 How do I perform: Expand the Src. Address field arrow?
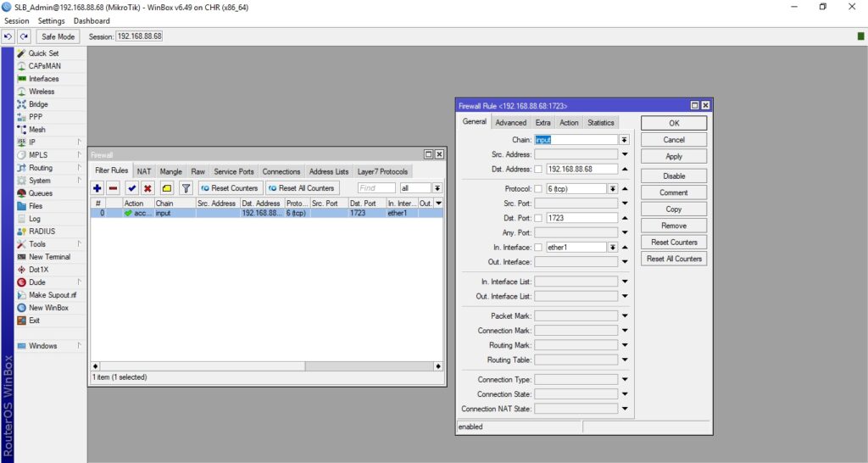[625, 154]
